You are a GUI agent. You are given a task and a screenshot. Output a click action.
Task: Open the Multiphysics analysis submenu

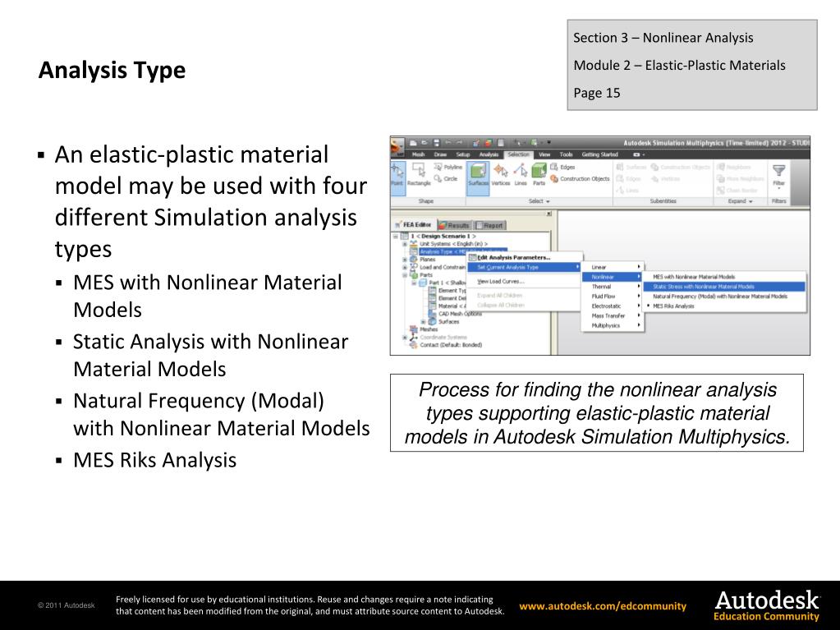pyautogui.click(x=613, y=325)
